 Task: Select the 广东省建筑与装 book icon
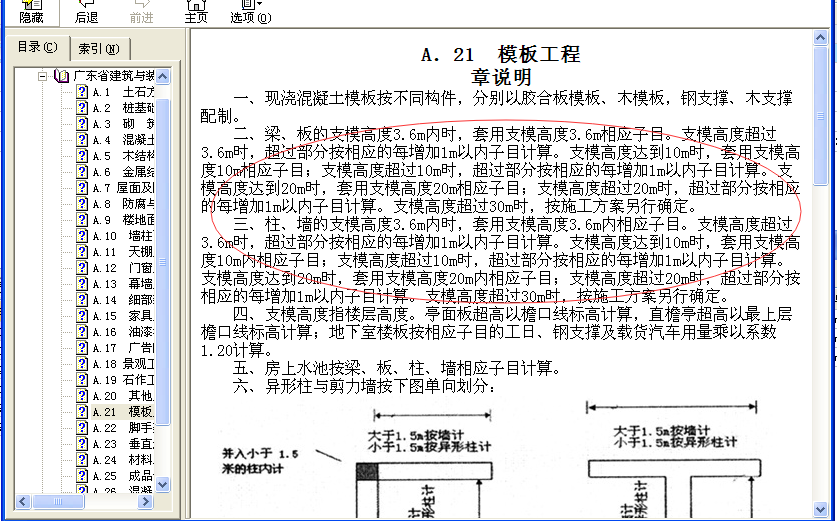62,76
